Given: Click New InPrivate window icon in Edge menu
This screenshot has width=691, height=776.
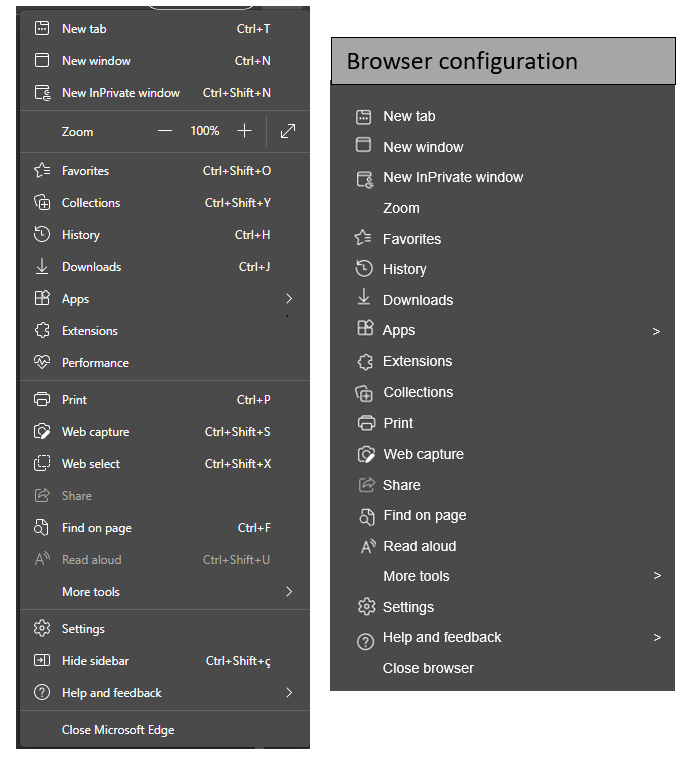Looking at the screenshot, I should 43,93.
